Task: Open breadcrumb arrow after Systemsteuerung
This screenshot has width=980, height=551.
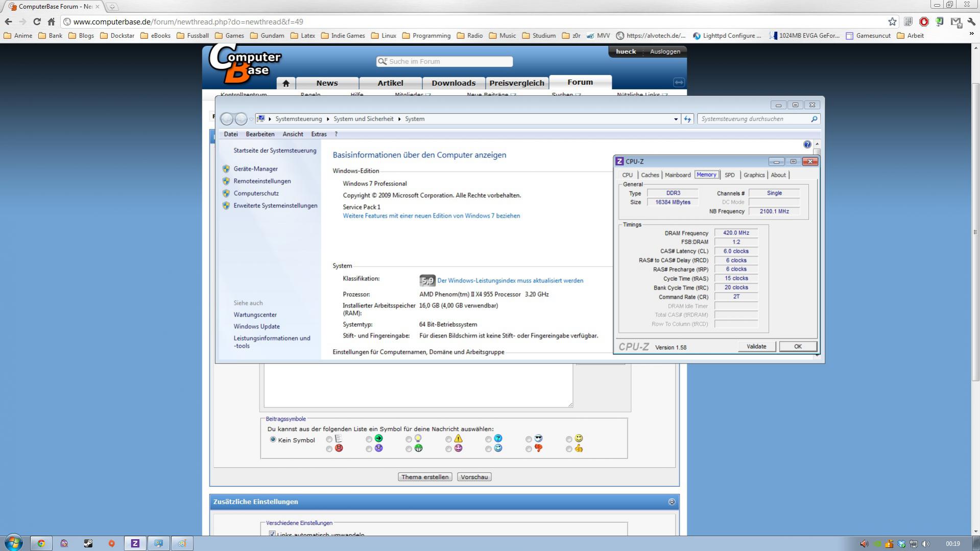Action: pyautogui.click(x=328, y=119)
